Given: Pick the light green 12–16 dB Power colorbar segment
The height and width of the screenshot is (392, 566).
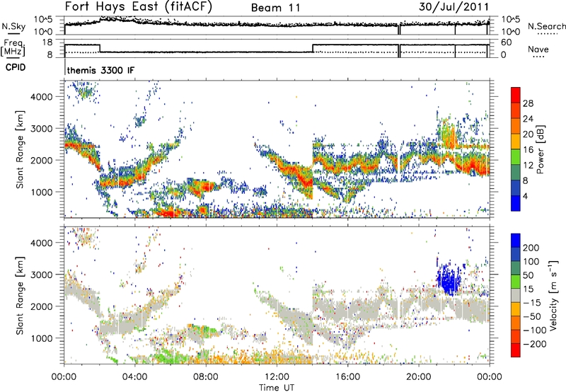Looking at the screenshot, I should tap(516, 157).
